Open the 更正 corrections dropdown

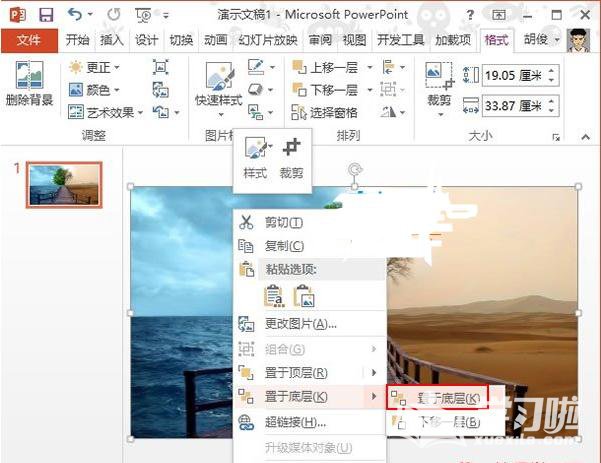pyautogui.click(x=95, y=67)
